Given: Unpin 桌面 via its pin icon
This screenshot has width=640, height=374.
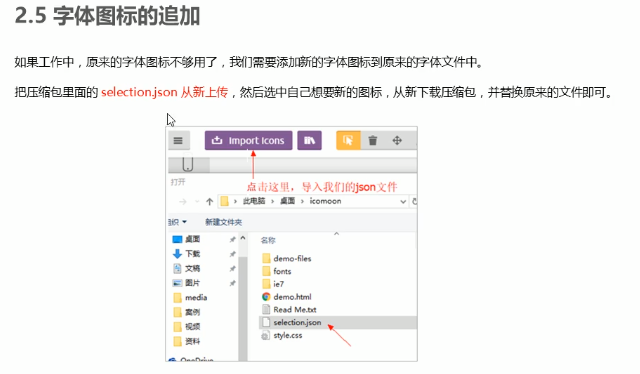Looking at the screenshot, I should point(232,239).
